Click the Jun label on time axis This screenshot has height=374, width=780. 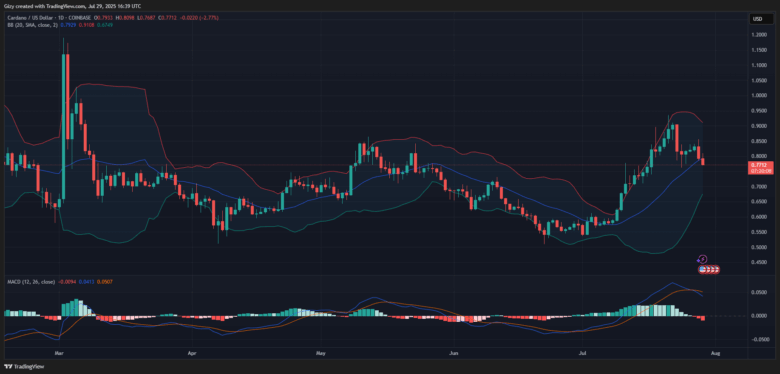(x=453, y=353)
